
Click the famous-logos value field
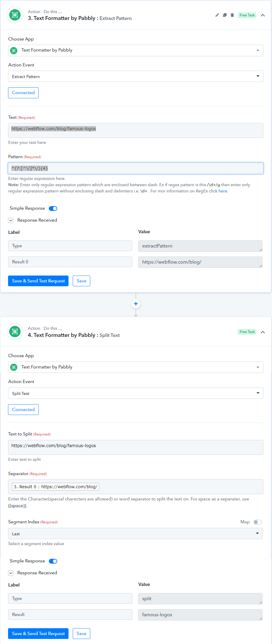200,615
